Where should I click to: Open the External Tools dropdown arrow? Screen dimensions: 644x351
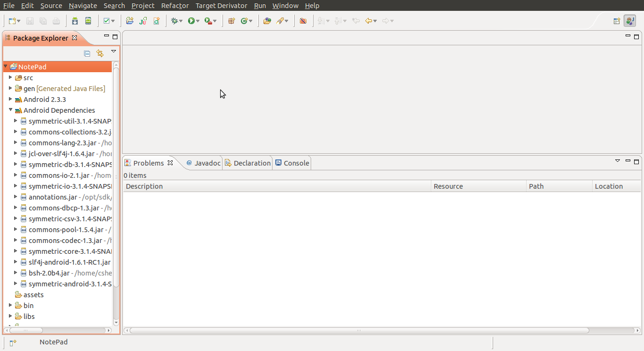215,21
